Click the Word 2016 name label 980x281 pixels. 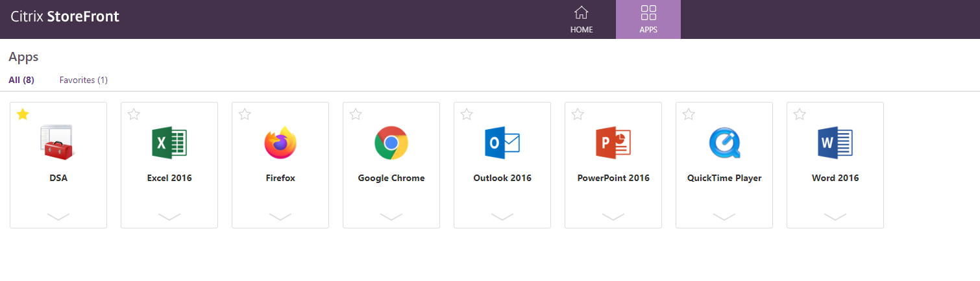click(835, 178)
